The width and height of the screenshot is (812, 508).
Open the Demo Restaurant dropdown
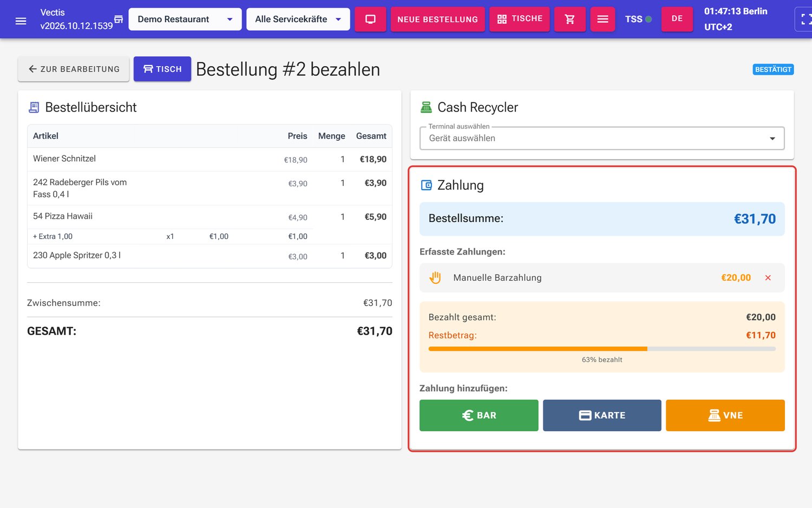pos(185,19)
